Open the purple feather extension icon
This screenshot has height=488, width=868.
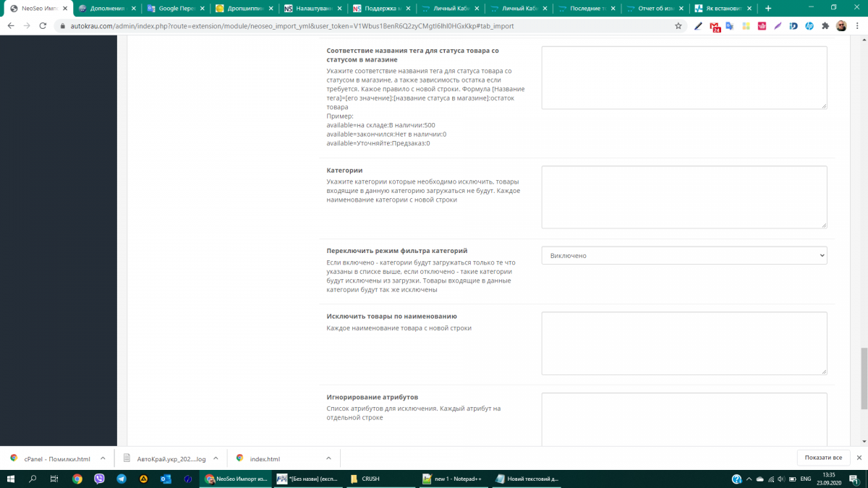tap(778, 25)
